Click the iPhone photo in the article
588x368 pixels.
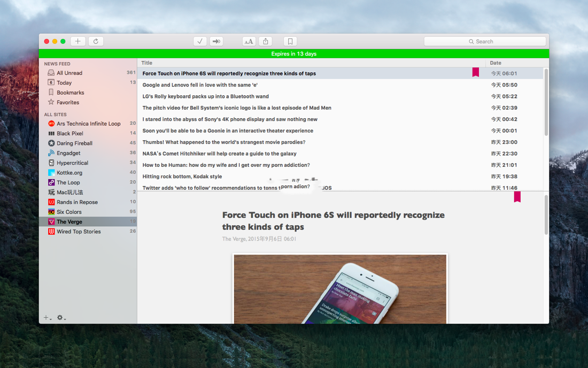pos(340,289)
